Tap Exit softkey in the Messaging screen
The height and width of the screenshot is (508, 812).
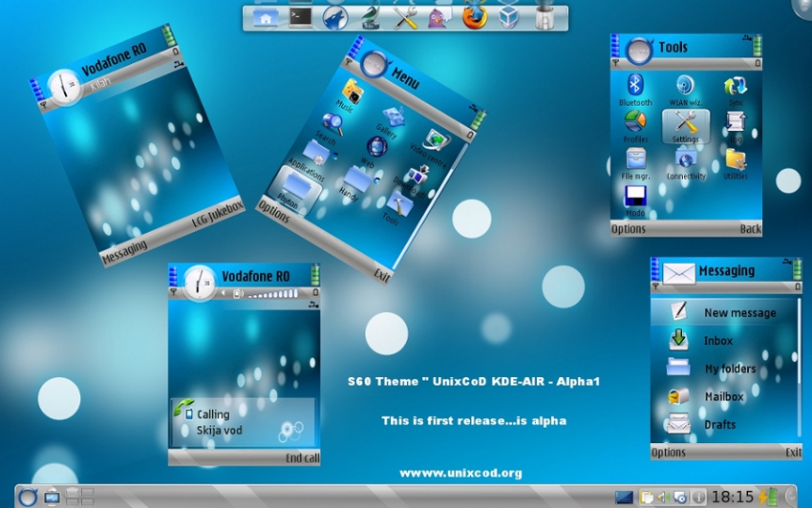pos(793,452)
